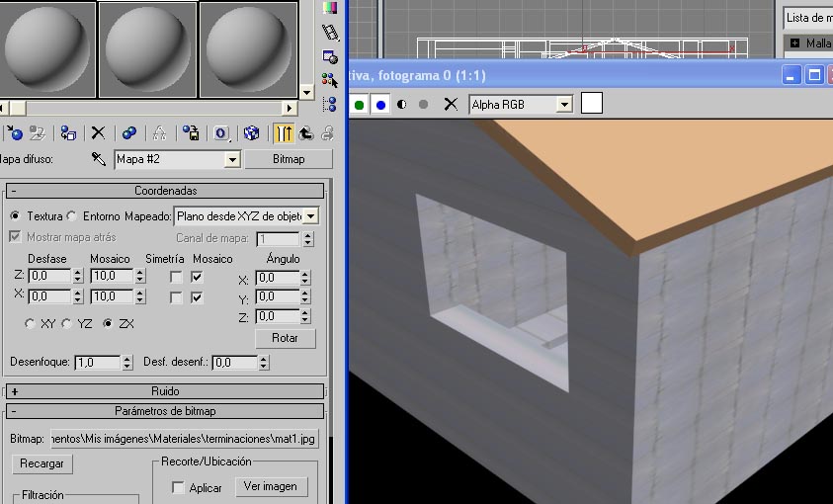Check the Simetría box on Z row

[176, 277]
